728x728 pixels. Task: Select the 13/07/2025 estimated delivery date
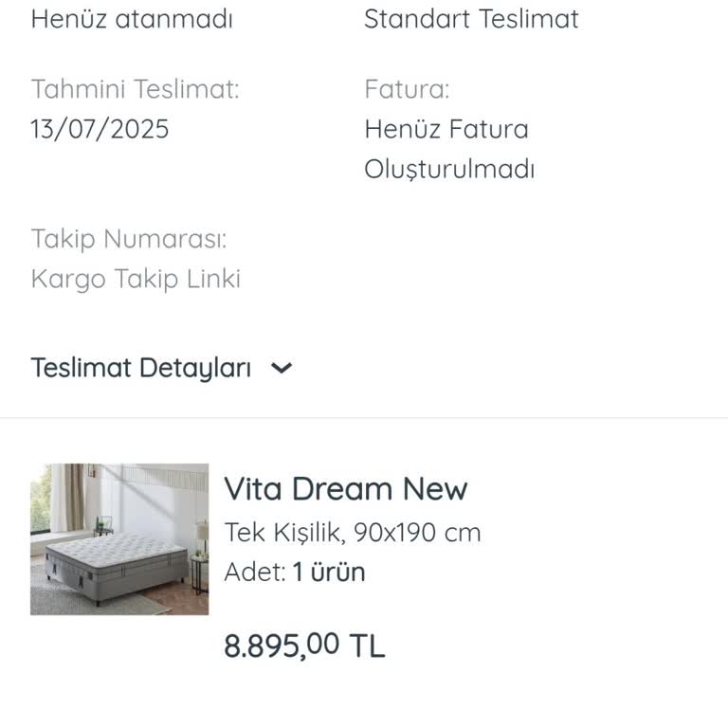coord(100,129)
